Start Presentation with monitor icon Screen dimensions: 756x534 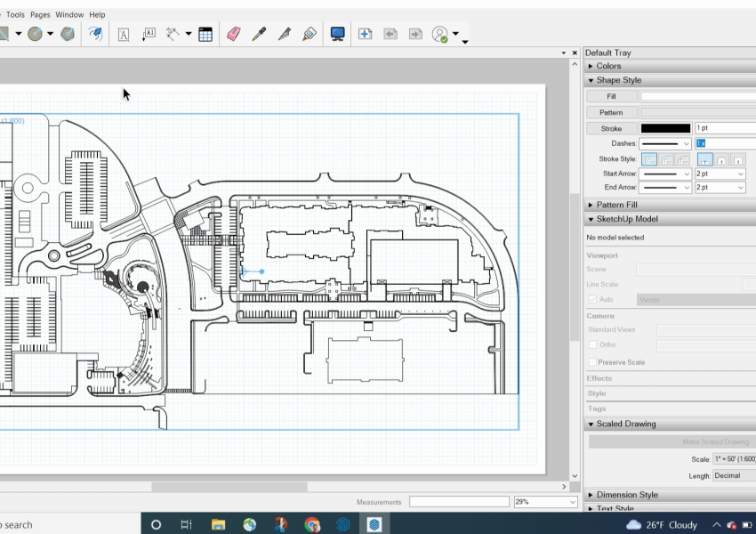coord(337,34)
